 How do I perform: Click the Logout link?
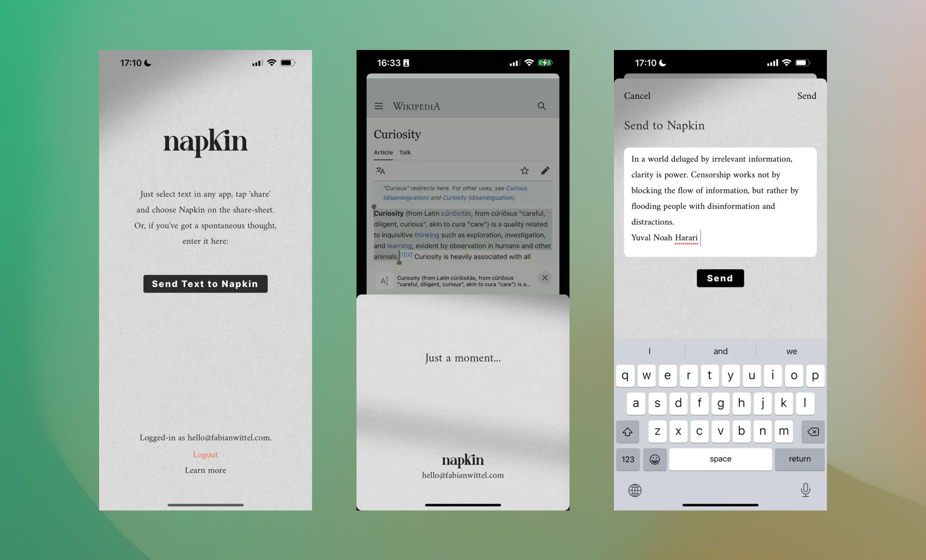click(x=205, y=454)
